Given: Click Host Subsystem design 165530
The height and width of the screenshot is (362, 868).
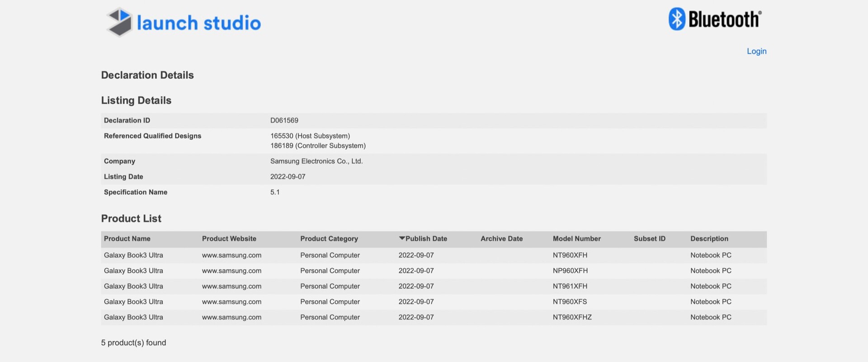Looking at the screenshot, I should (x=310, y=136).
